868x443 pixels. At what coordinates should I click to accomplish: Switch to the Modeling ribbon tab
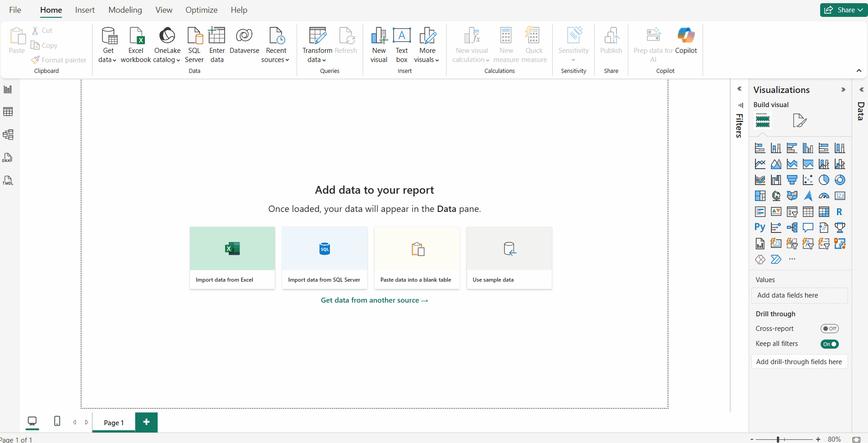coord(125,10)
